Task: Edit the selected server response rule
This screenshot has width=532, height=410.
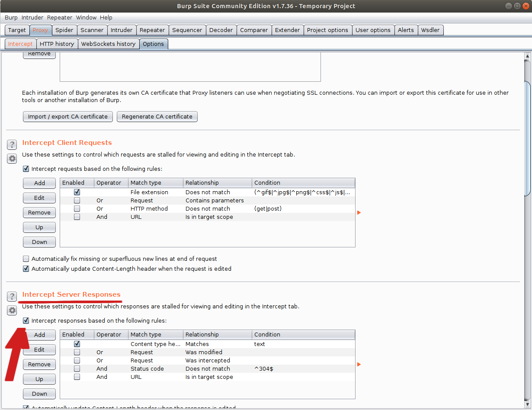Action: (39, 350)
